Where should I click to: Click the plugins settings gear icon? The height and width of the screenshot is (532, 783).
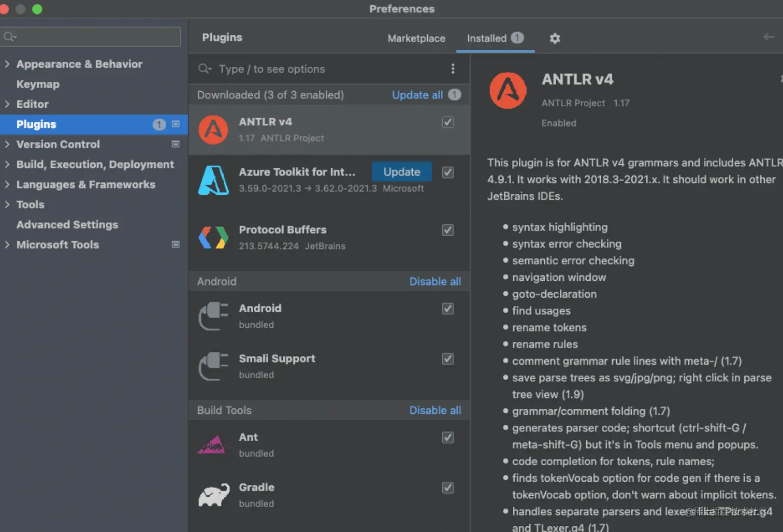click(555, 38)
